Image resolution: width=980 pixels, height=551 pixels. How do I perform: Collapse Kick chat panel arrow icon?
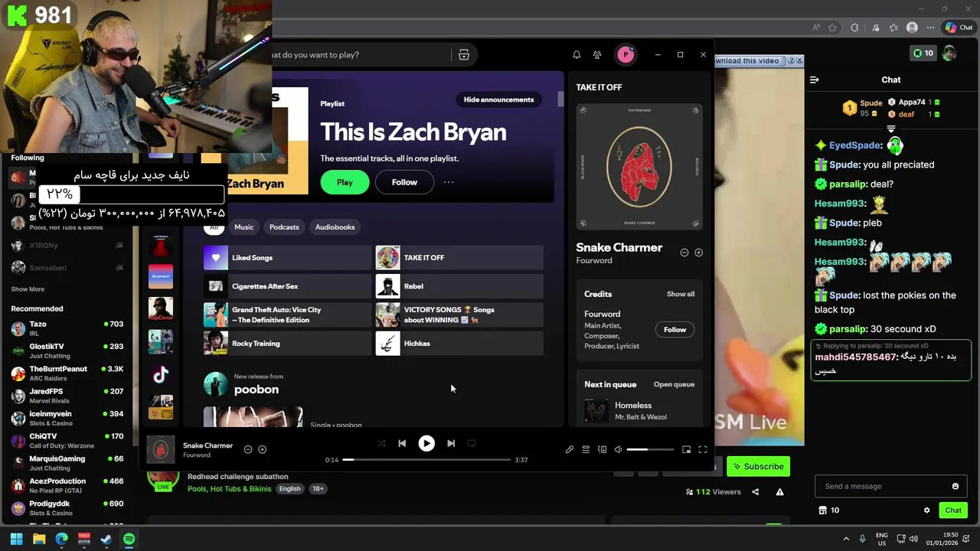click(x=815, y=80)
